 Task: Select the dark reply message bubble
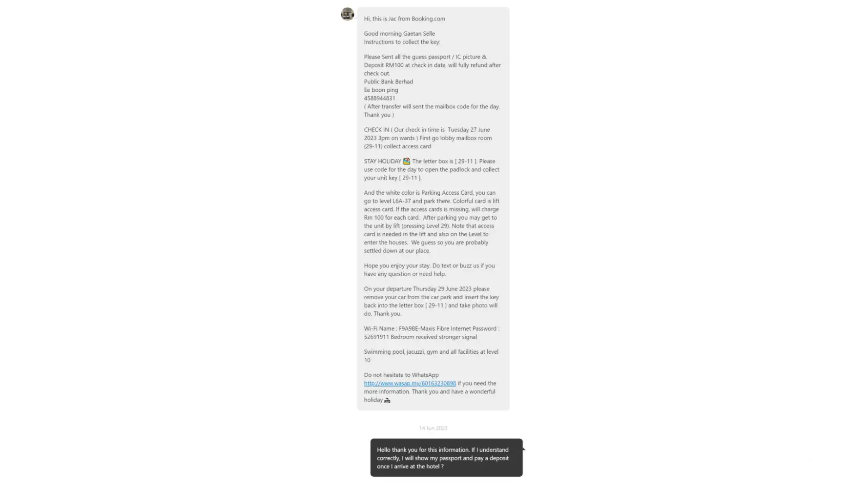(x=446, y=458)
